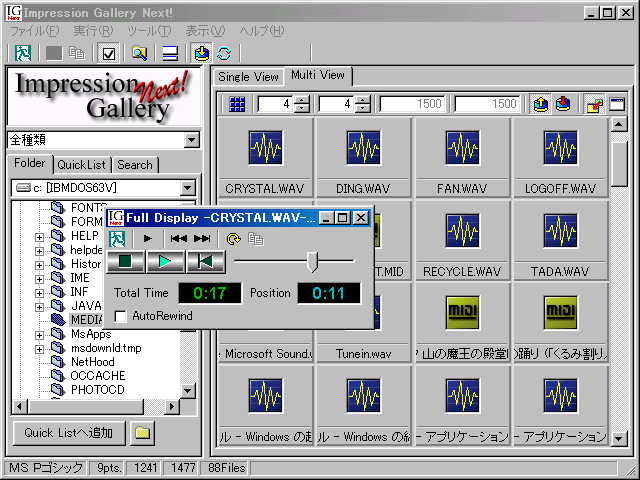
Task: Select the LOGOFF.WAV thumbnail
Action: pos(560,158)
